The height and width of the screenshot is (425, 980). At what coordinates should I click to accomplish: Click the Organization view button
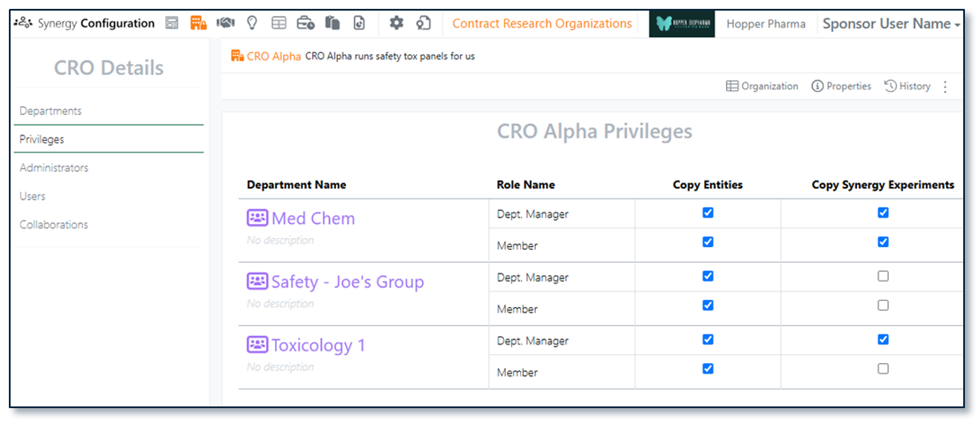coord(762,87)
